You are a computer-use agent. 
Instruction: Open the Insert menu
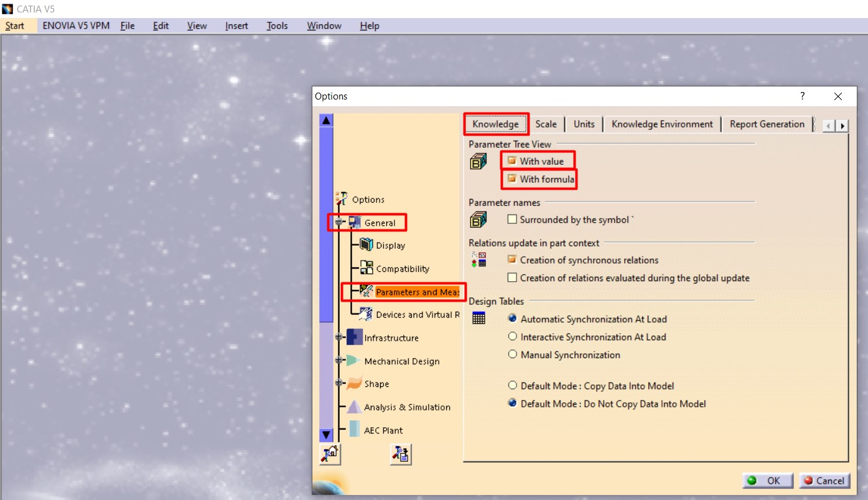pos(236,25)
